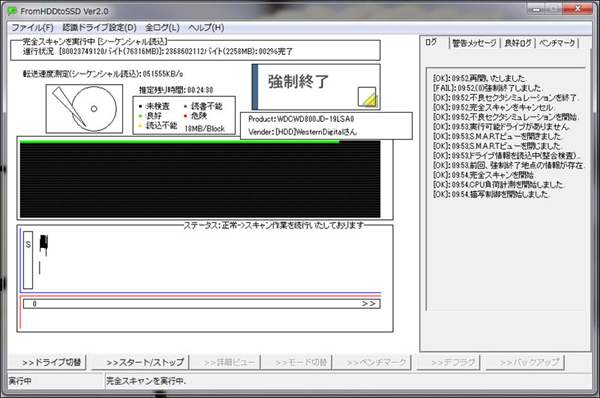The width and height of the screenshot is (600, 398).
Task: Close the FromHDDtoSSD window
Action: coord(577,9)
